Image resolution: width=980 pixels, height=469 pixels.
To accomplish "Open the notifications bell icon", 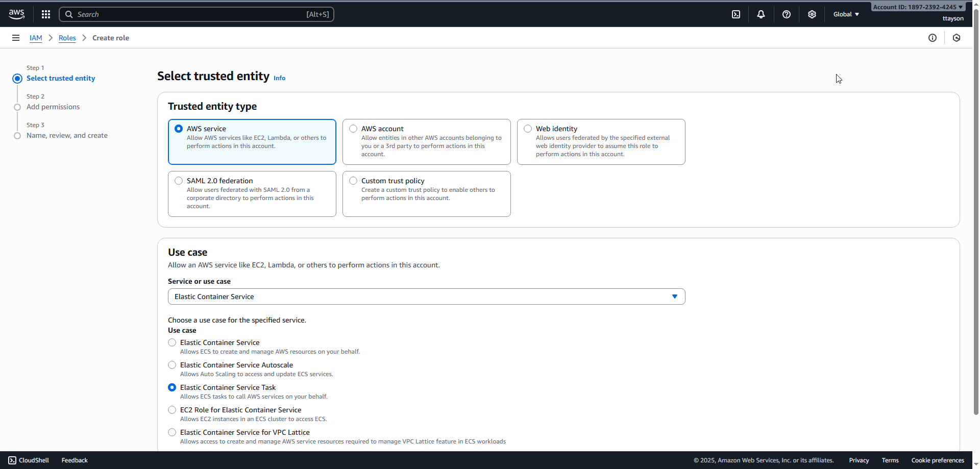I will coord(761,14).
